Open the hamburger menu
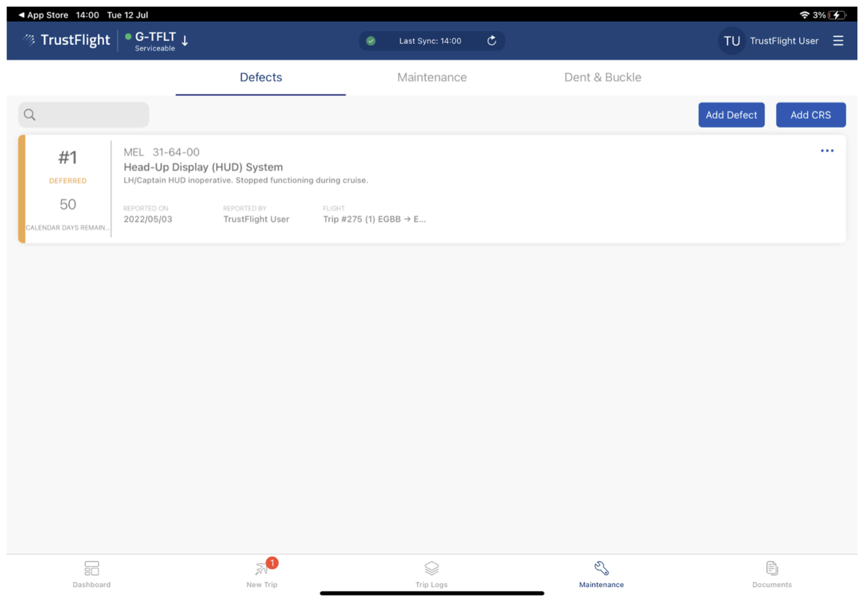The width and height of the screenshot is (868, 605). tap(838, 41)
